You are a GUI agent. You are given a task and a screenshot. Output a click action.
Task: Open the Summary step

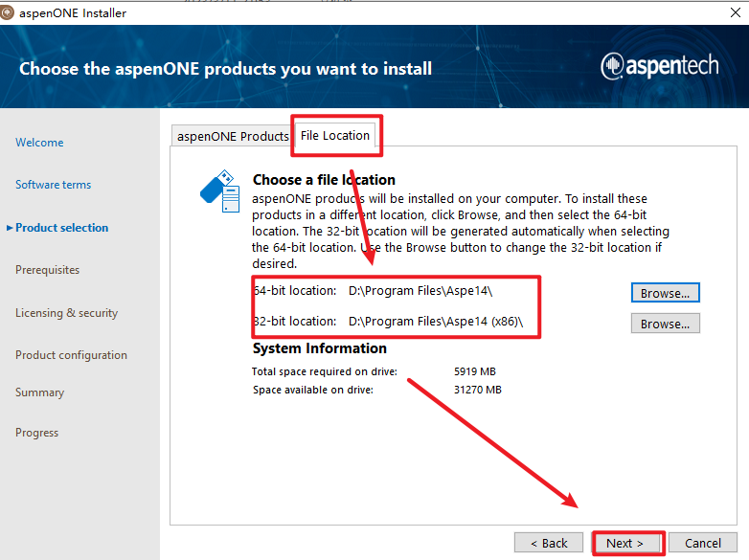tap(39, 392)
